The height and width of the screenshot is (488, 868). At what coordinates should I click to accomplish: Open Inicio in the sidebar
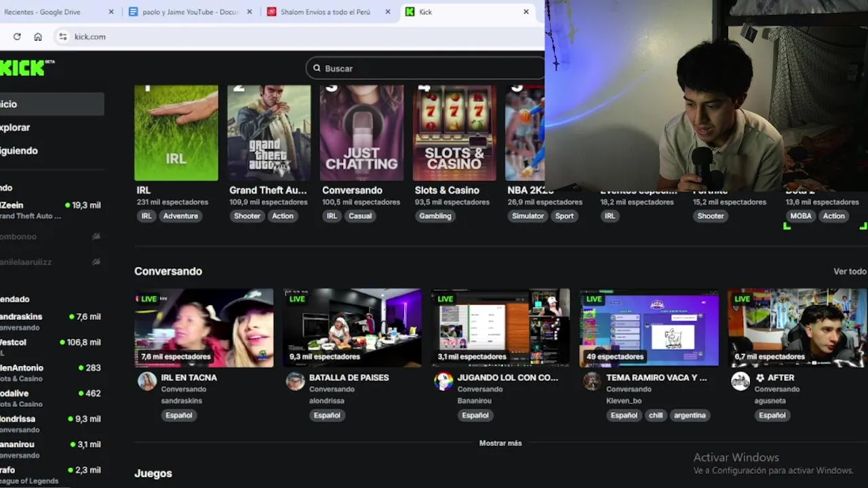[x=52, y=104]
